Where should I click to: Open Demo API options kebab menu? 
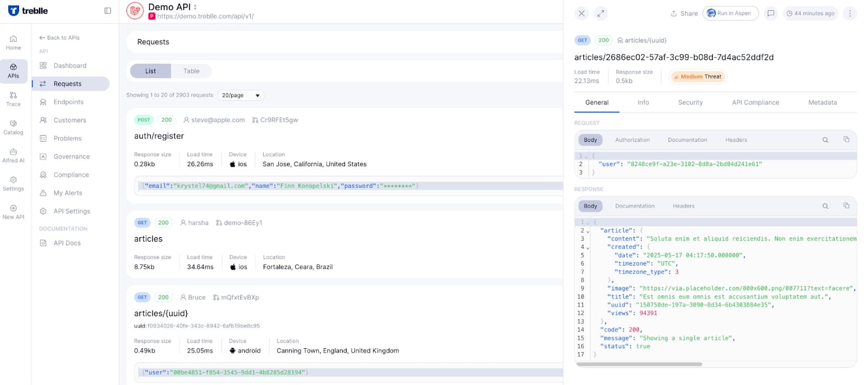(x=195, y=7)
